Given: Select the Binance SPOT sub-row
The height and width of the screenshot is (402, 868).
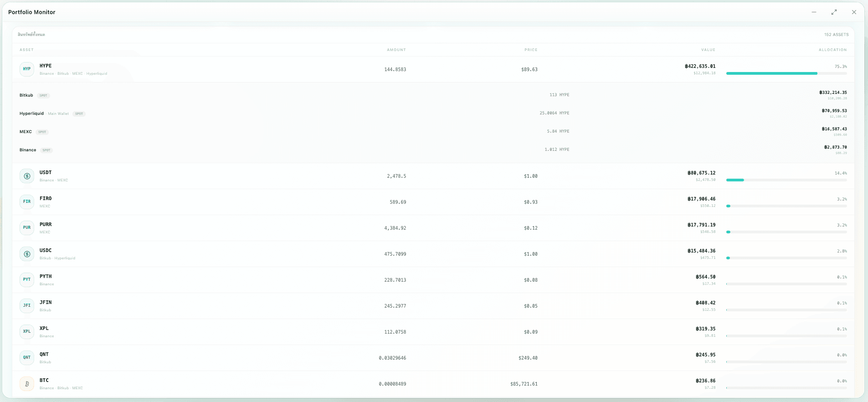Looking at the screenshot, I should [433, 150].
